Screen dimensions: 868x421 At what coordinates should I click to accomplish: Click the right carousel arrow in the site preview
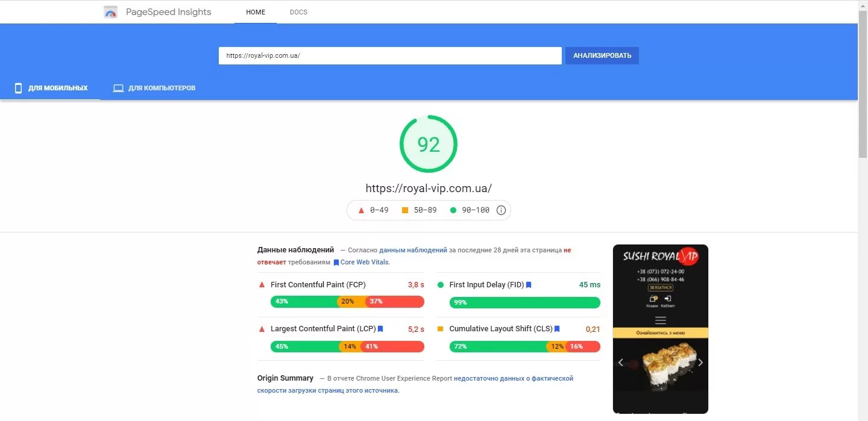700,363
